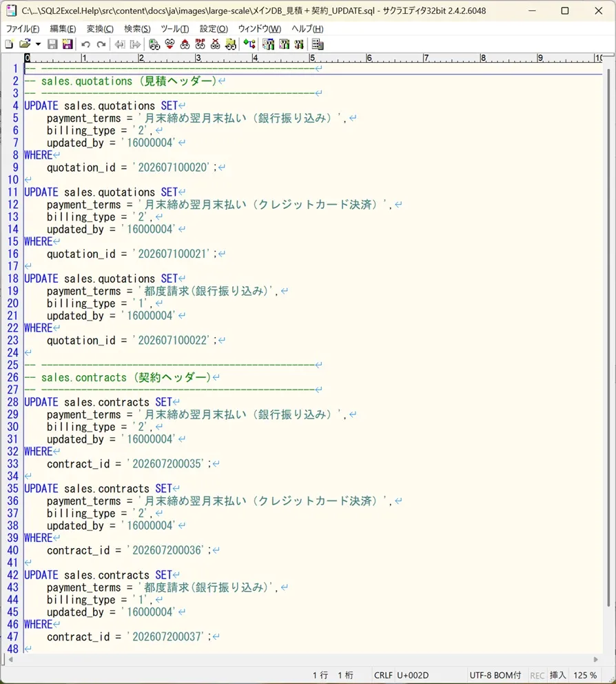The image size is (616, 684).
Task: Open the ヘルプ(H) menu
Action: click(x=307, y=29)
